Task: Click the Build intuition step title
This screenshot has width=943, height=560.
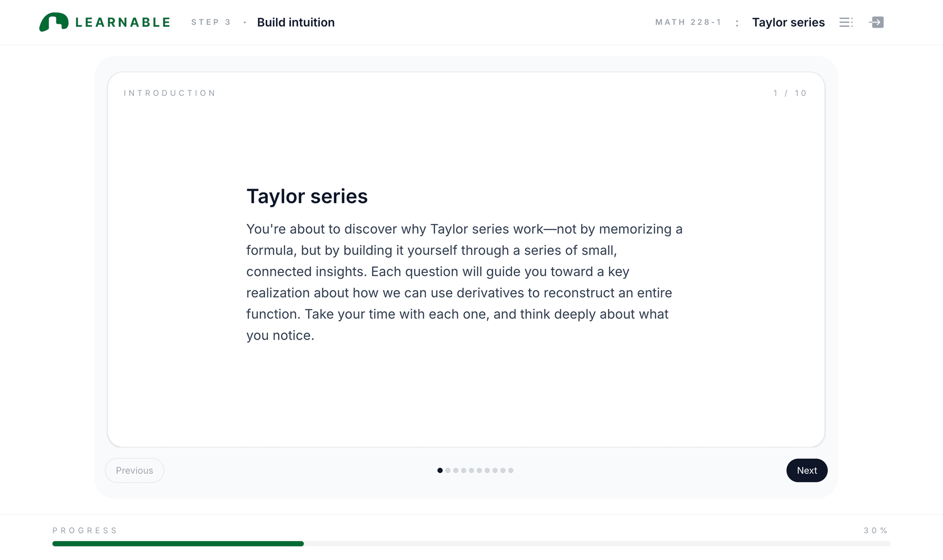Action: pos(296,22)
